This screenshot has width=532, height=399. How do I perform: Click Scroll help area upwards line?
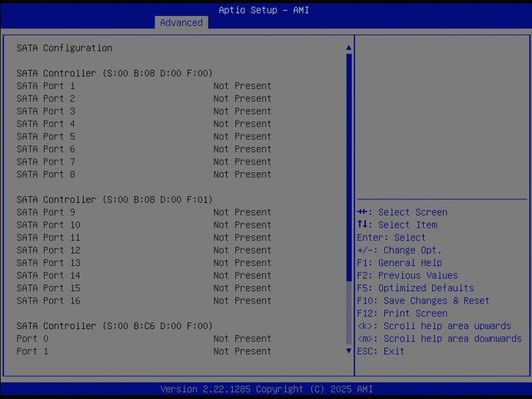point(434,326)
